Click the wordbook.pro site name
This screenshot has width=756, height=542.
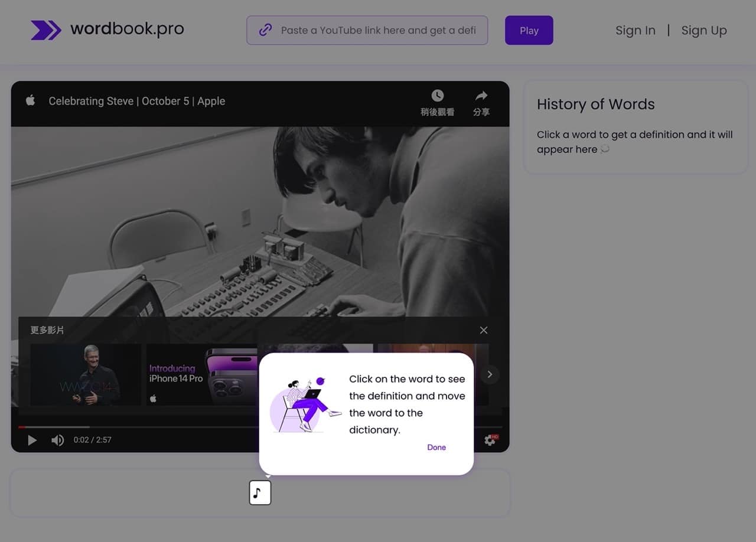127,29
